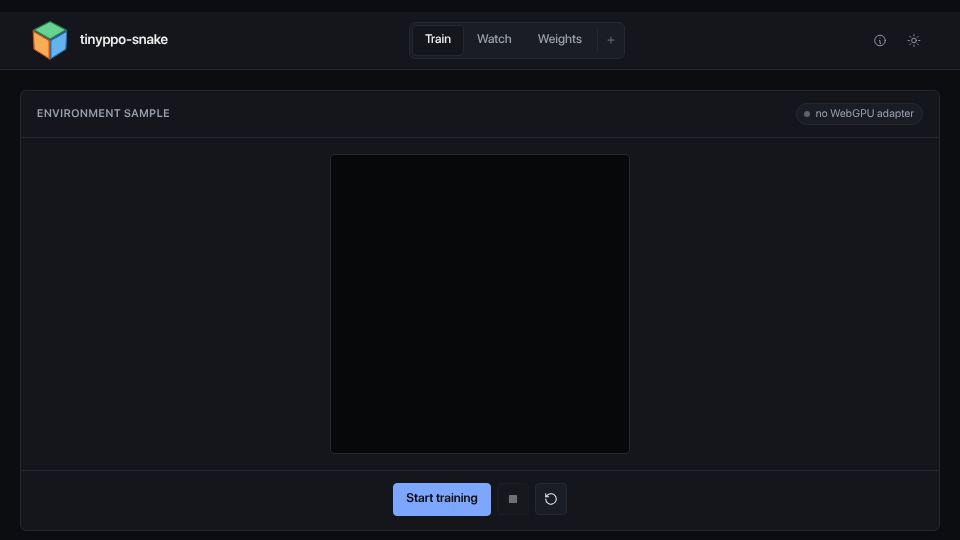Viewport: 960px width, 540px height.
Task: Click the ENVIRONMENT SAMPLE heading
Action: (103, 113)
